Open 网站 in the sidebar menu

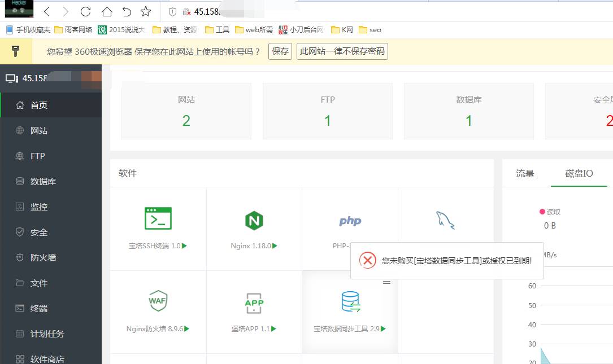39,131
